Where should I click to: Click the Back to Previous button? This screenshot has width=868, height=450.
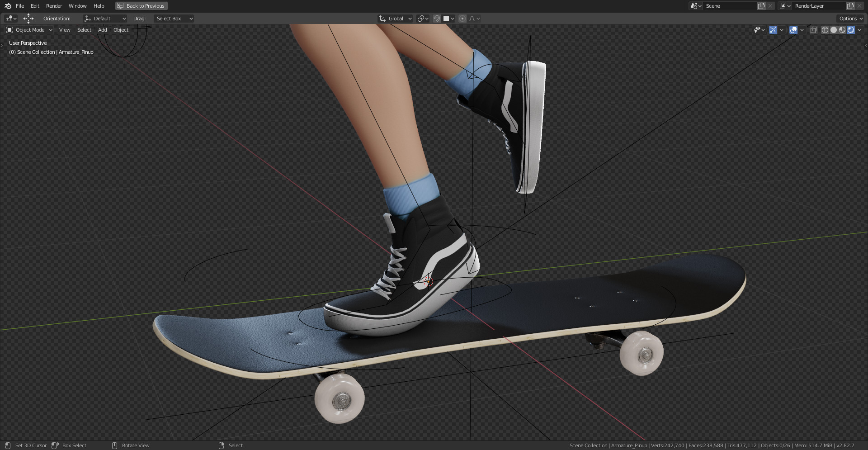pyautogui.click(x=142, y=6)
